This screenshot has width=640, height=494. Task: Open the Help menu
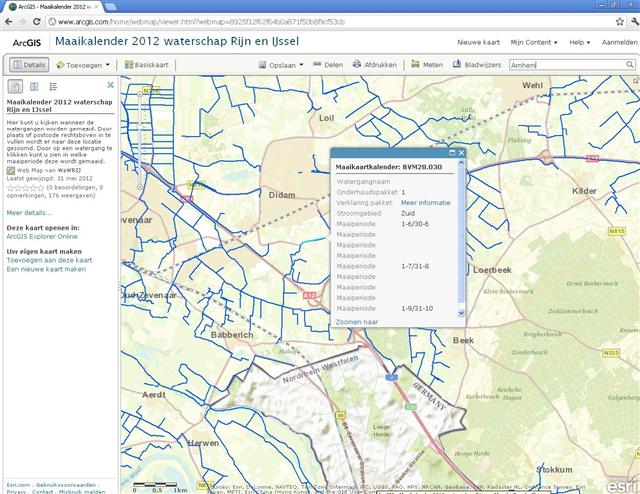[x=578, y=42]
